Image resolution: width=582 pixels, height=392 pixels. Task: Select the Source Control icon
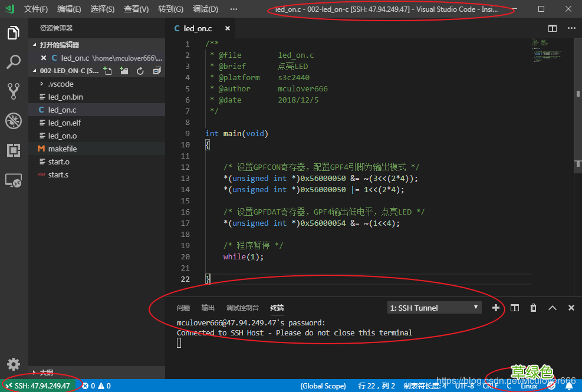[13, 91]
